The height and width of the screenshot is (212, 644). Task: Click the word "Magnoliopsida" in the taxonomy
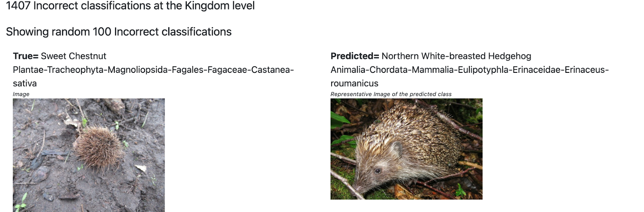click(138, 70)
